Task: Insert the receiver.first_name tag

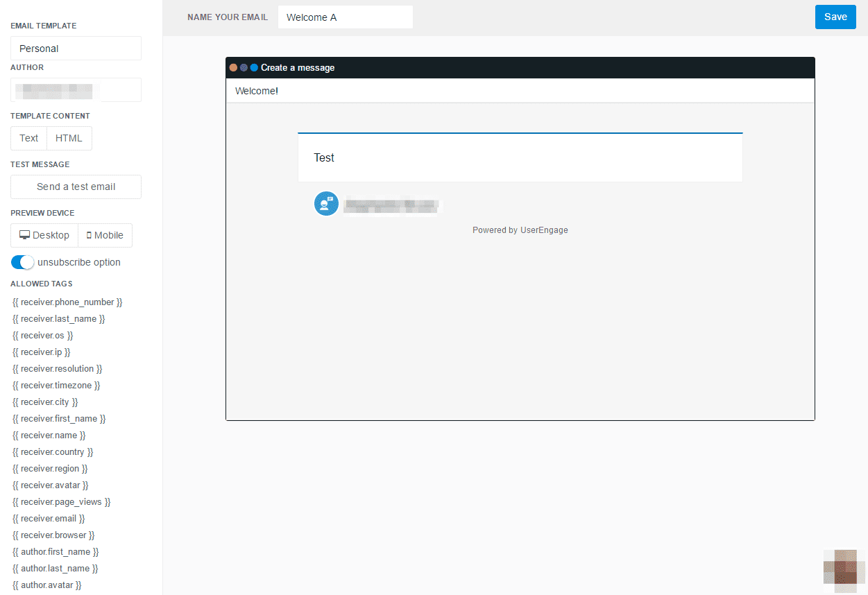Action: tap(59, 418)
